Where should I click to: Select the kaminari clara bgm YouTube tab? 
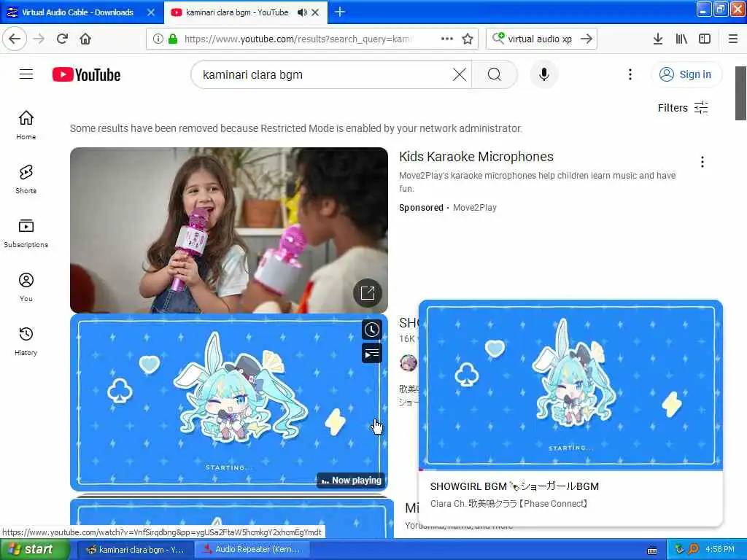pos(237,12)
